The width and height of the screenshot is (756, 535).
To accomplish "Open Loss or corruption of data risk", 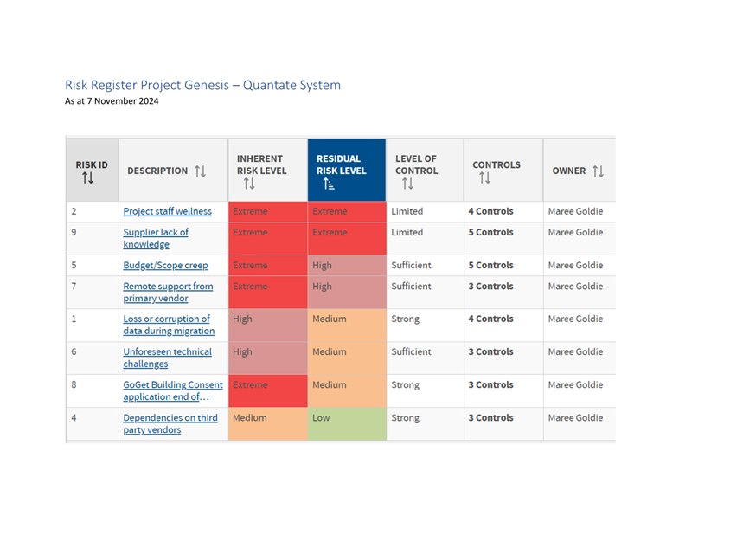I will click(169, 326).
